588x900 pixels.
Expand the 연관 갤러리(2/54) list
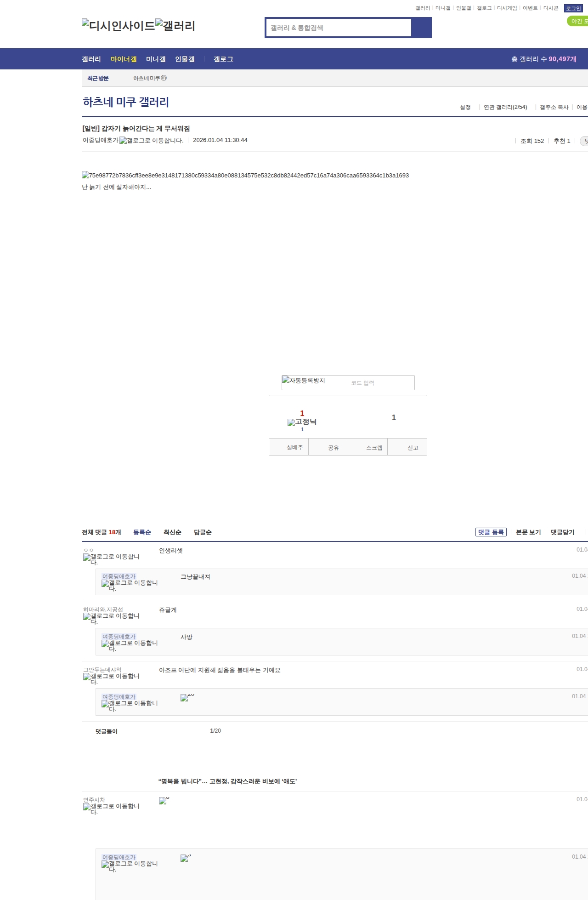(x=505, y=107)
